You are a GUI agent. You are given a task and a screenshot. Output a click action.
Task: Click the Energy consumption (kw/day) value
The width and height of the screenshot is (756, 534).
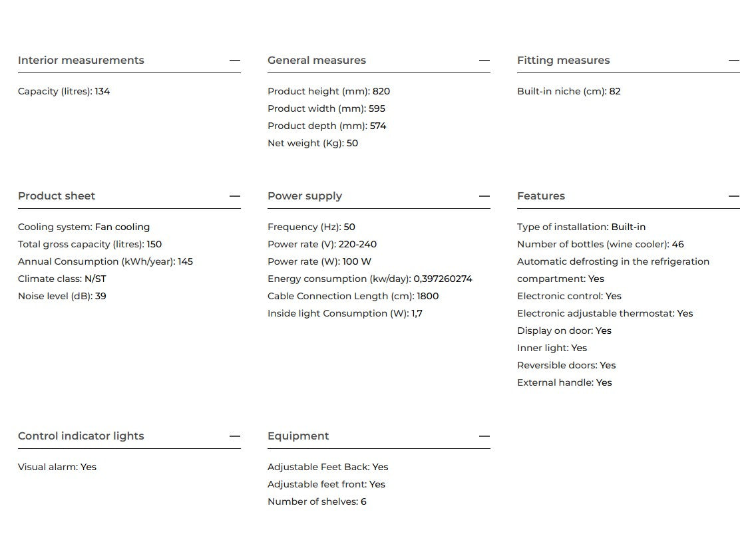[443, 279]
